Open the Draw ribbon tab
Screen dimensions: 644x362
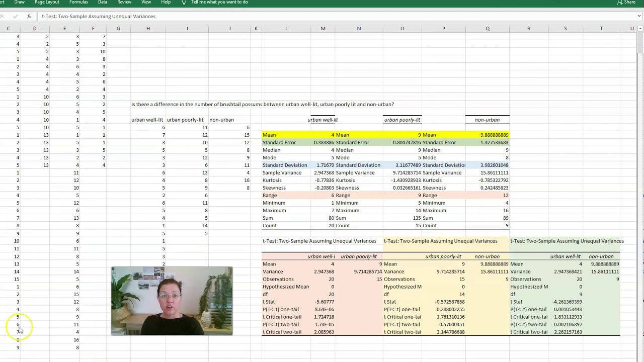point(20,3)
